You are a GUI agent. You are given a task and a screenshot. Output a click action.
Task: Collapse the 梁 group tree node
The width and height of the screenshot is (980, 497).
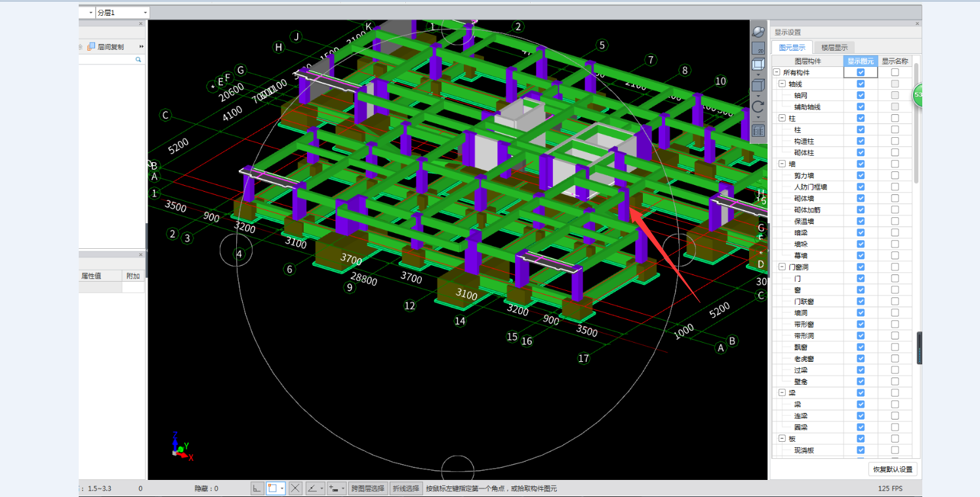pos(782,393)
